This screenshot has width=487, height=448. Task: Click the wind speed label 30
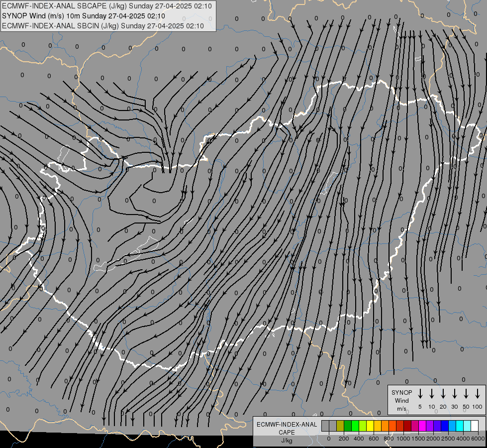tap(454, 407)
